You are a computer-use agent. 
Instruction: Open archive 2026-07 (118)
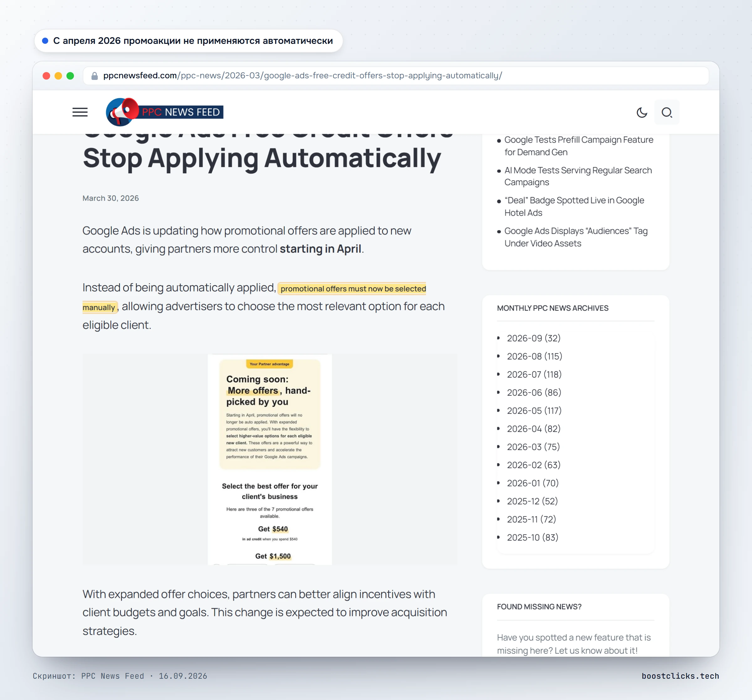[534, 374]
